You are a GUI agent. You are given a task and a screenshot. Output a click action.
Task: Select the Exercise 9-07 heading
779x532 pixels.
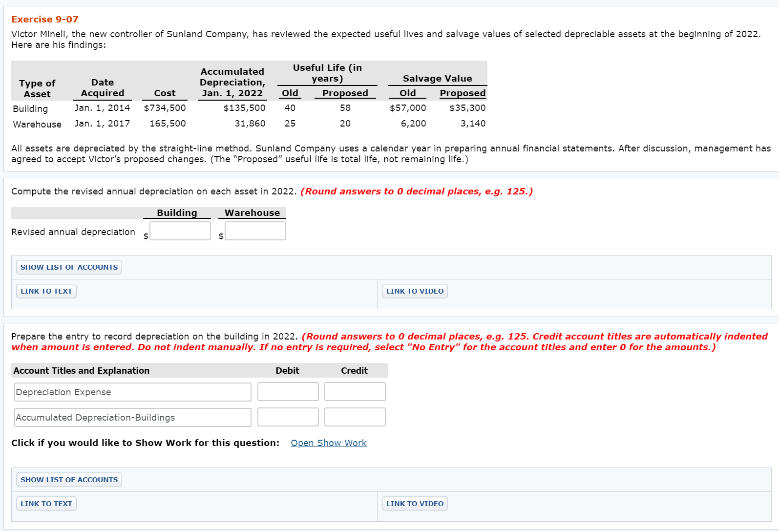click(x=45, y=20)
